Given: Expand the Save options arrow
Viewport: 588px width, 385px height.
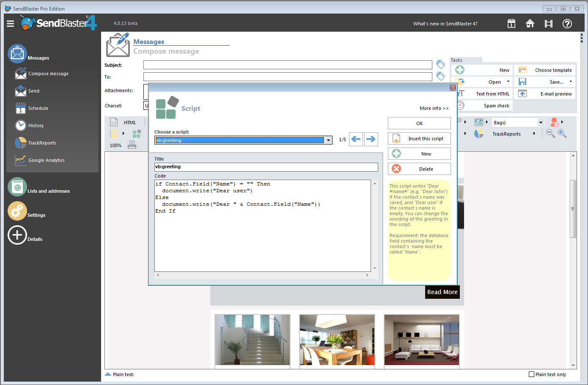Looking at the screenshot, I should [571, 82].
